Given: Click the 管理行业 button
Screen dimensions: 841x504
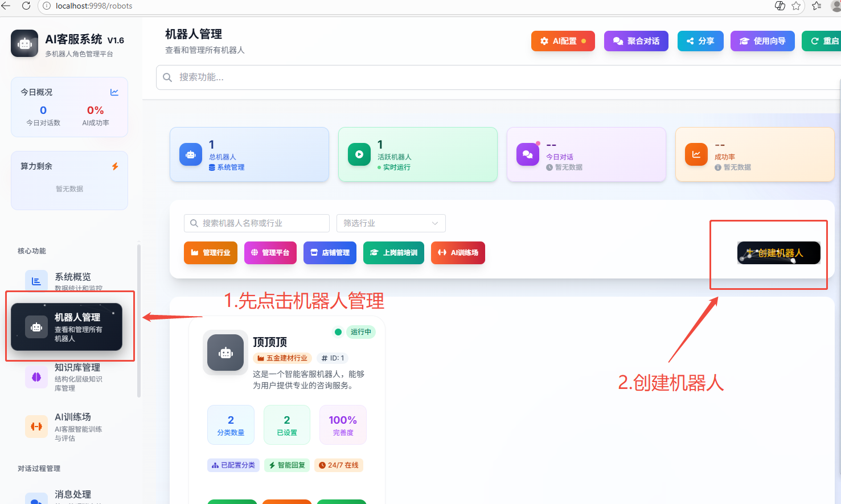Looking at the screenshot, I should point(210,253).
